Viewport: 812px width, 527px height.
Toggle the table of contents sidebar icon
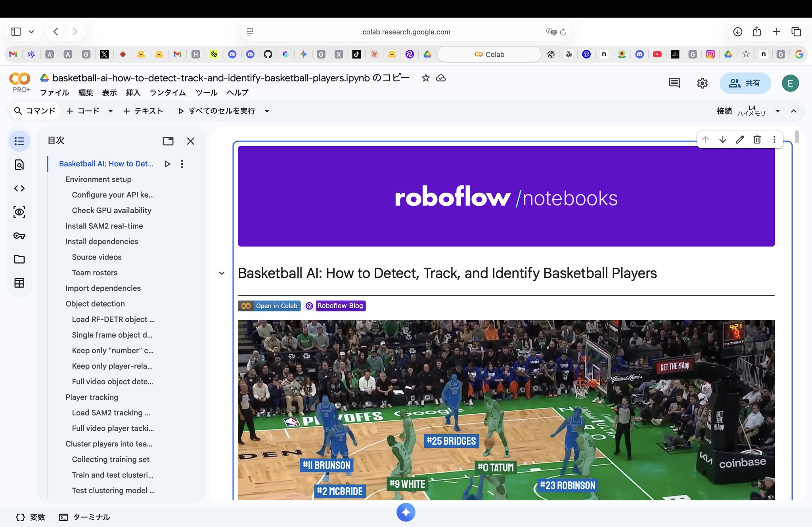coord(19,141)
